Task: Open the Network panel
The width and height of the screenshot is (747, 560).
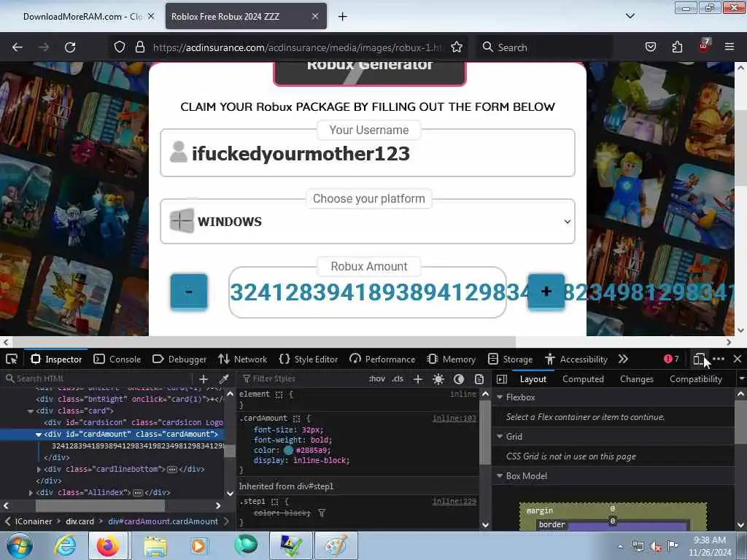Action: pyautogui.click(x=242, y=359)
